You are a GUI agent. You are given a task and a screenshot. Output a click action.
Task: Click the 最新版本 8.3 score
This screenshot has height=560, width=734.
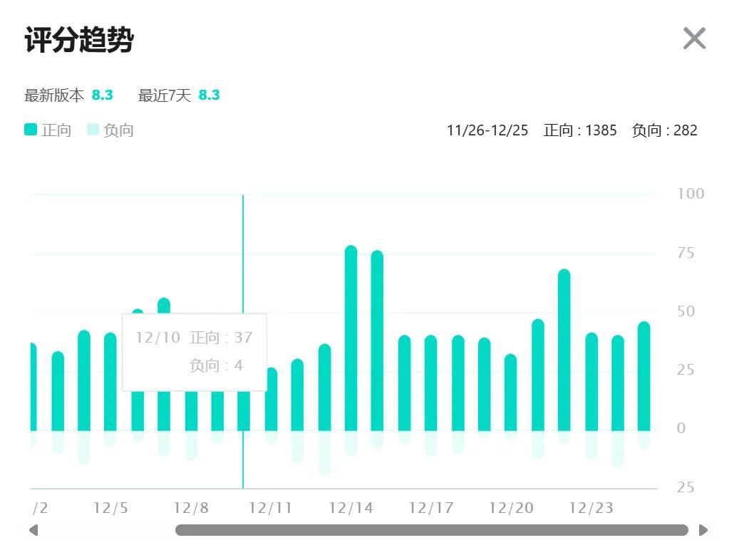pos(102,95)
